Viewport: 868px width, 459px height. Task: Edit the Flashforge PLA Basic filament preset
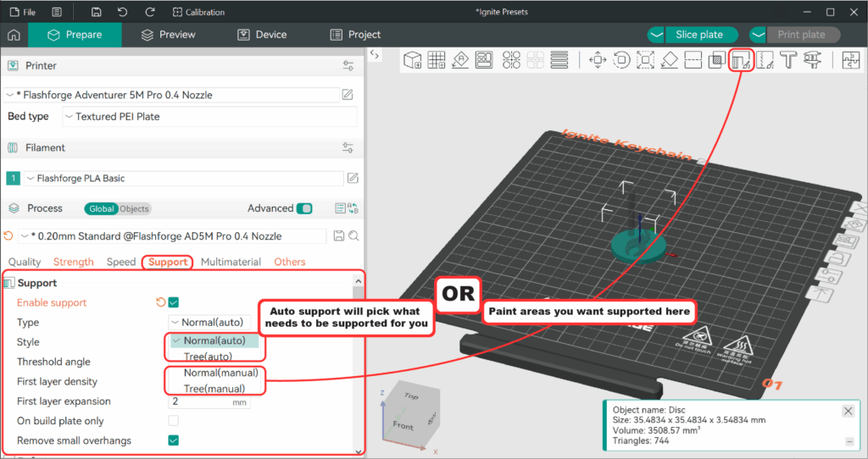tap(353, 178)
